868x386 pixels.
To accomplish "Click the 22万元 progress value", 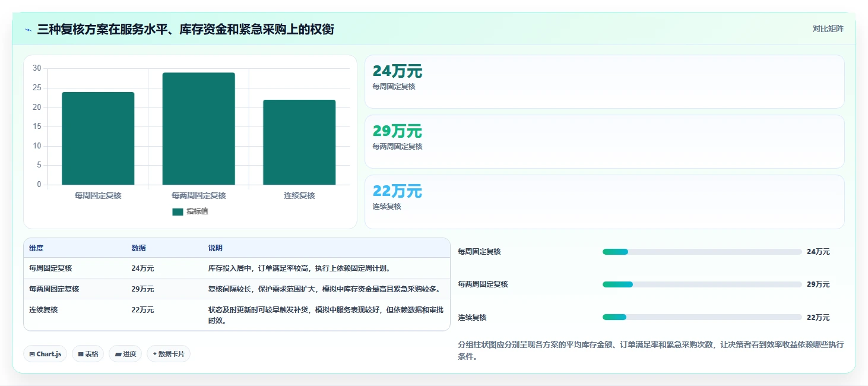I will (818, 318).
